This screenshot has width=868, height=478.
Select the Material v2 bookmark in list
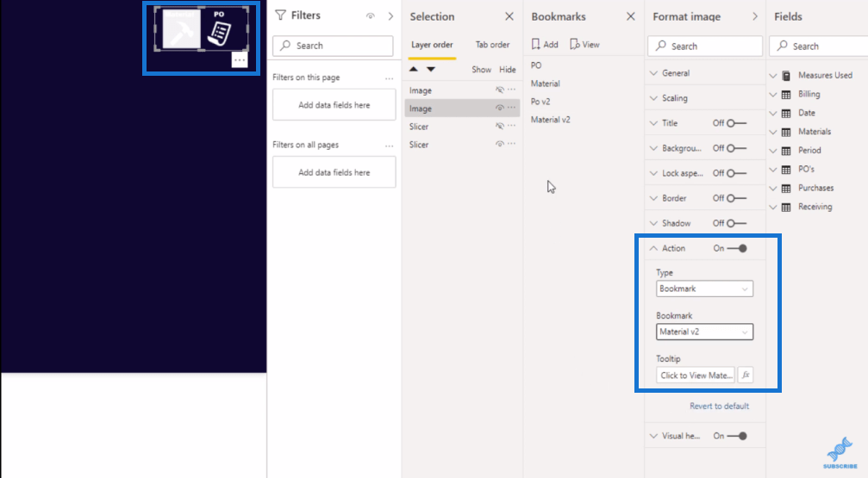550,120
